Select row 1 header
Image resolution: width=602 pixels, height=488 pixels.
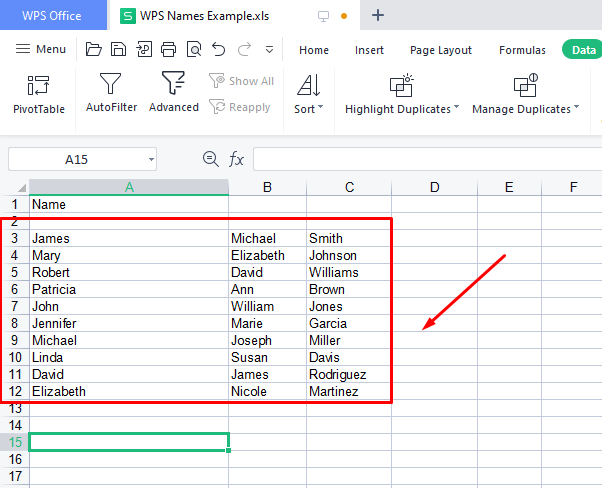15,204
